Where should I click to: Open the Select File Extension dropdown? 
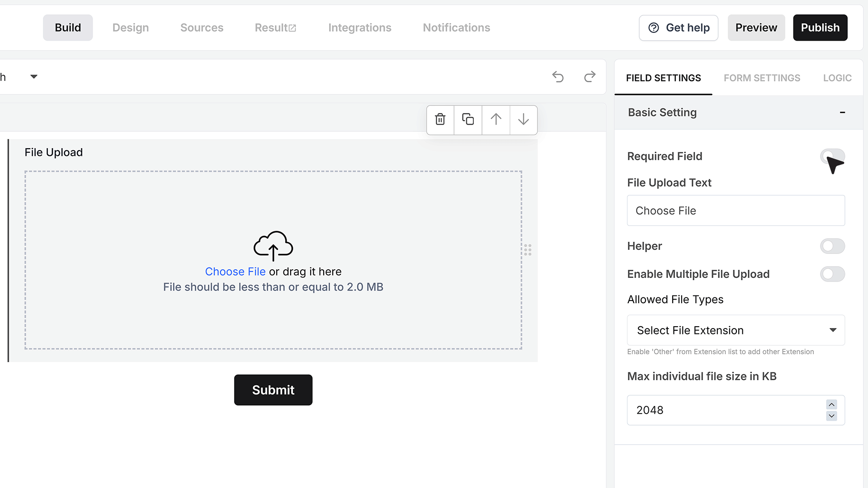pyautogui.click(x=736, y=330)
